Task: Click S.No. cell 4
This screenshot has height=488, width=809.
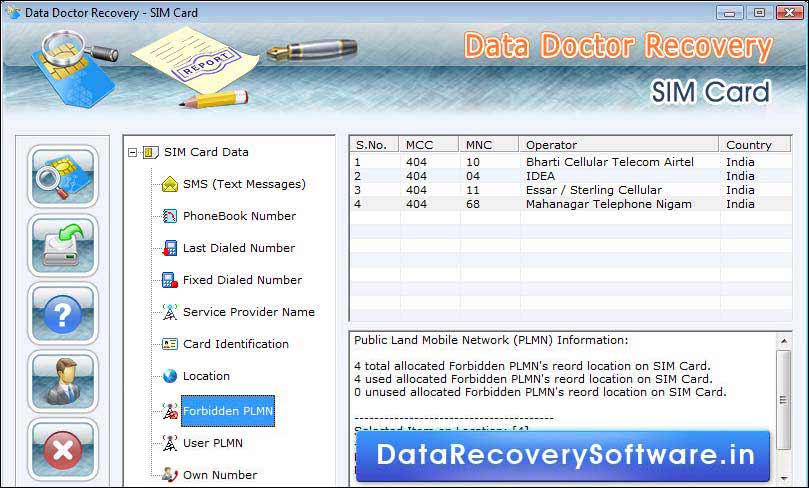Action: coord(358,204)
